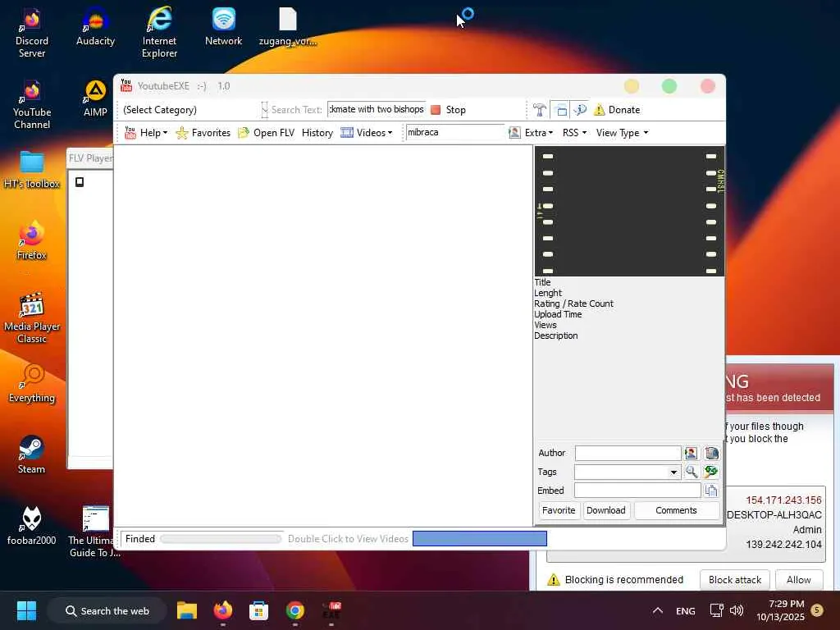Toggle the window layout icon next to the hammer
This screenshot has height=630, width=840.
(x=560, y=110)
